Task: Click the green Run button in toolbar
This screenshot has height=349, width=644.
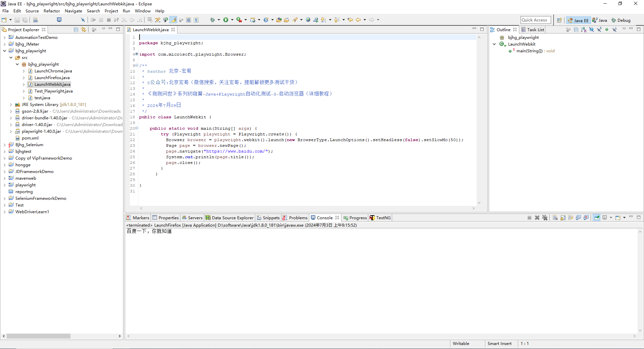Action: (x=226, y=20)
